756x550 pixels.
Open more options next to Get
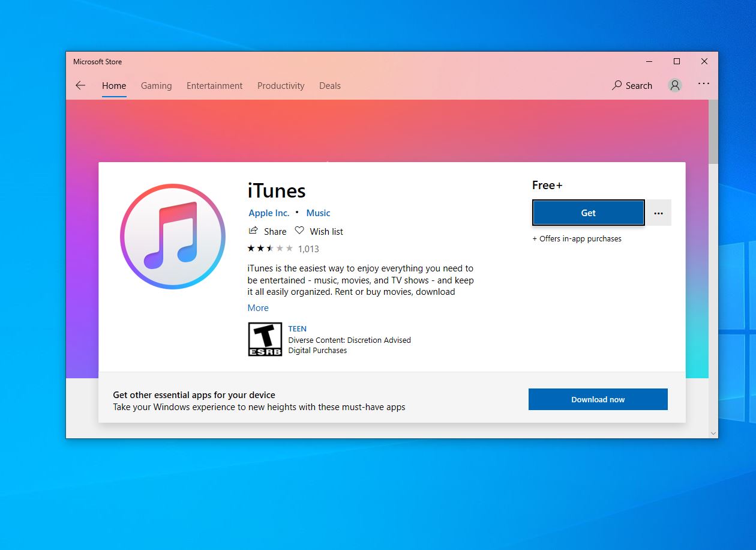click(x=658, y=213)
